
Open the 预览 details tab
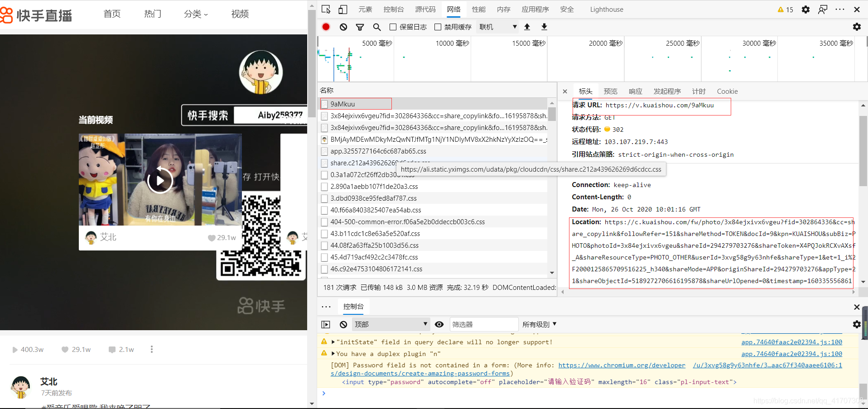point(611,91)
